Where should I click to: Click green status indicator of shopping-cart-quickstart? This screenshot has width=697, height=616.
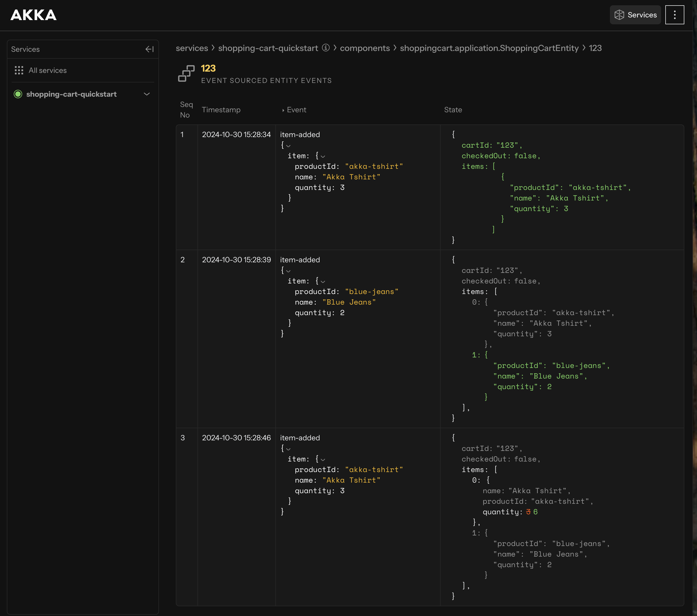click(18, 94)
